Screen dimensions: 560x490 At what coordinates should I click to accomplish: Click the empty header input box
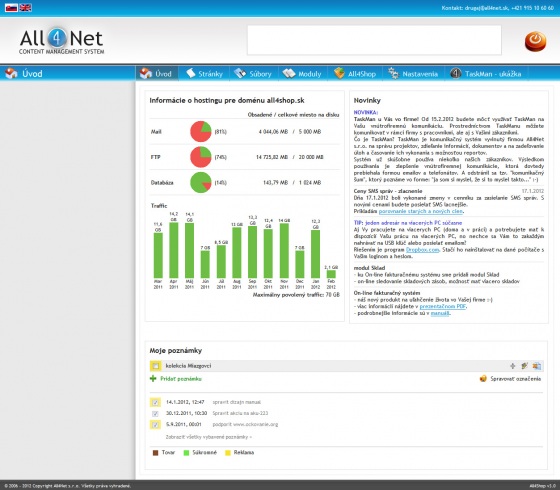click(x=374, y=40)
